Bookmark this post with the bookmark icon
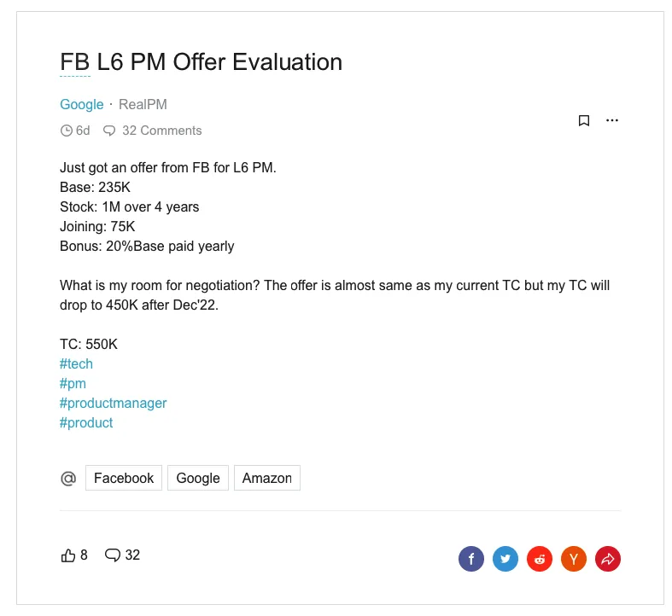Screen dimensions: 672x616 (x=584, y=121)
